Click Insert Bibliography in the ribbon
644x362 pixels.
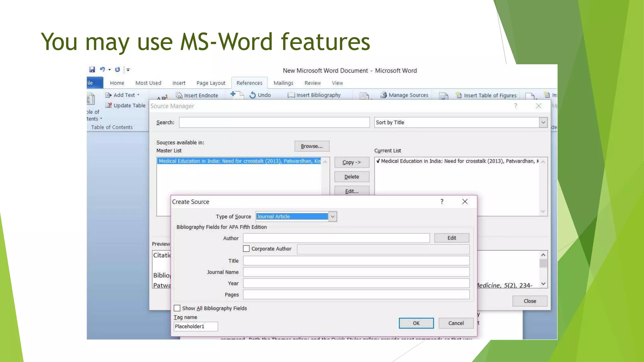pos(314,95)
